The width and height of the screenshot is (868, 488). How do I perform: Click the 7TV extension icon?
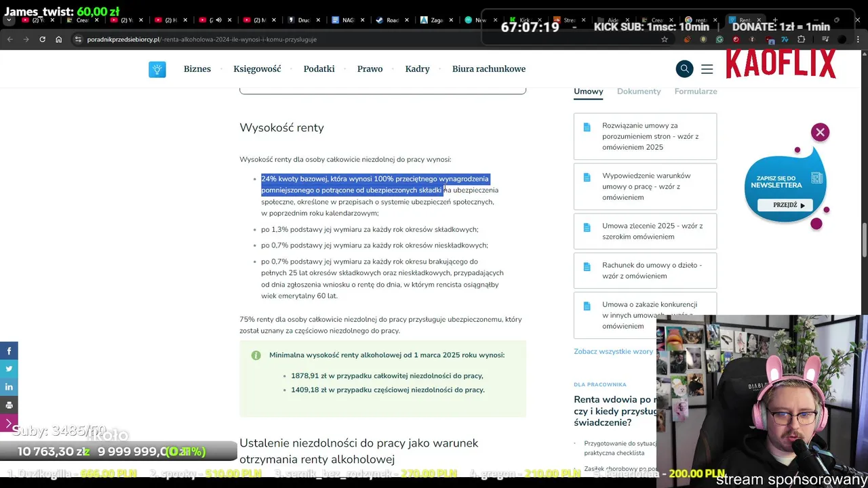point(785,39)
